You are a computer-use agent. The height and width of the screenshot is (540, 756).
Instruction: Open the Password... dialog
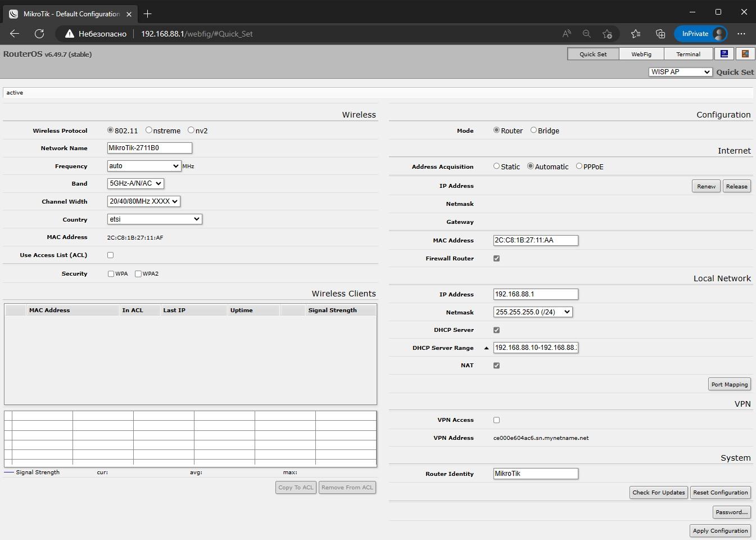pos(732,512)
